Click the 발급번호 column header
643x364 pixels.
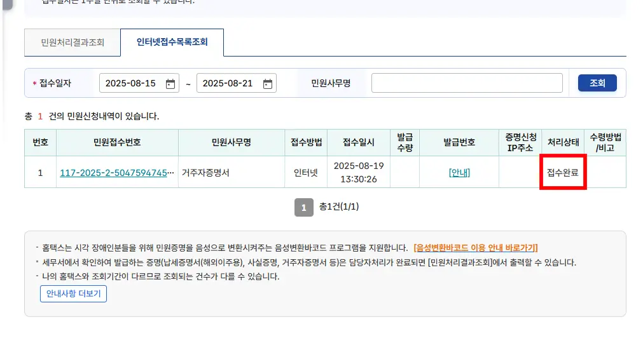tap(459, 142)
